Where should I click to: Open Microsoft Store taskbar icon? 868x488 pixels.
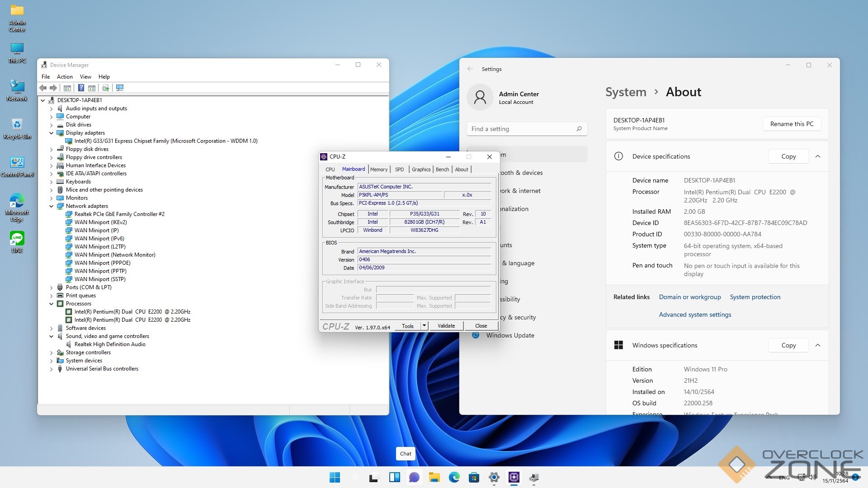[x=474, y=477]
